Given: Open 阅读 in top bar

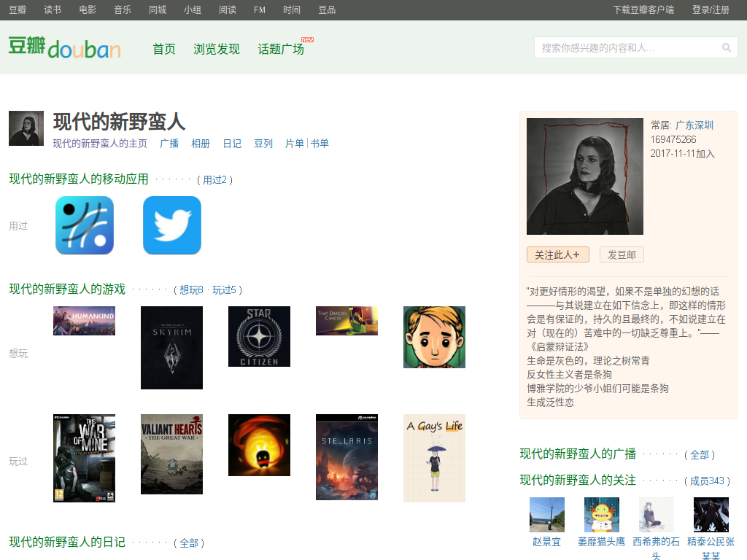Looking at the screenshot, I should [228, 10].
